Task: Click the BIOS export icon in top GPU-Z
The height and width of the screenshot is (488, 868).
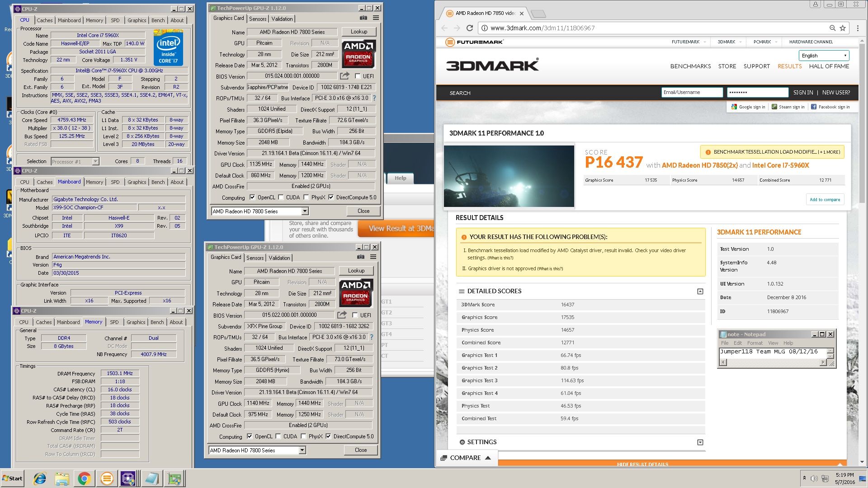Action: pos(344,76)
